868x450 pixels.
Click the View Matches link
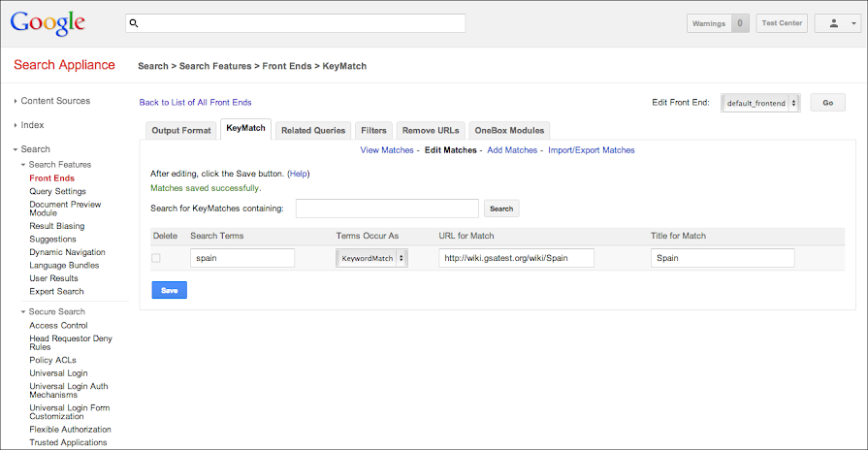click(387, 150)
